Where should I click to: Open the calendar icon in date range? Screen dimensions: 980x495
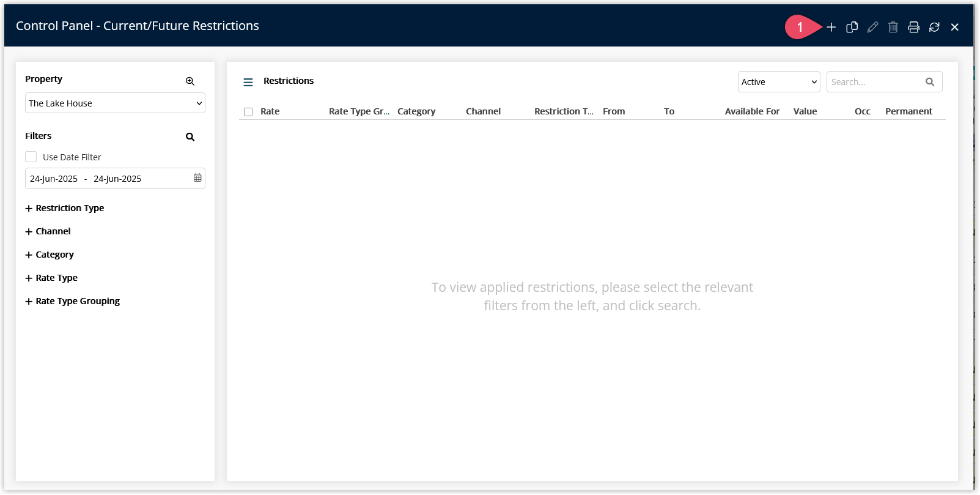point(197,178)
